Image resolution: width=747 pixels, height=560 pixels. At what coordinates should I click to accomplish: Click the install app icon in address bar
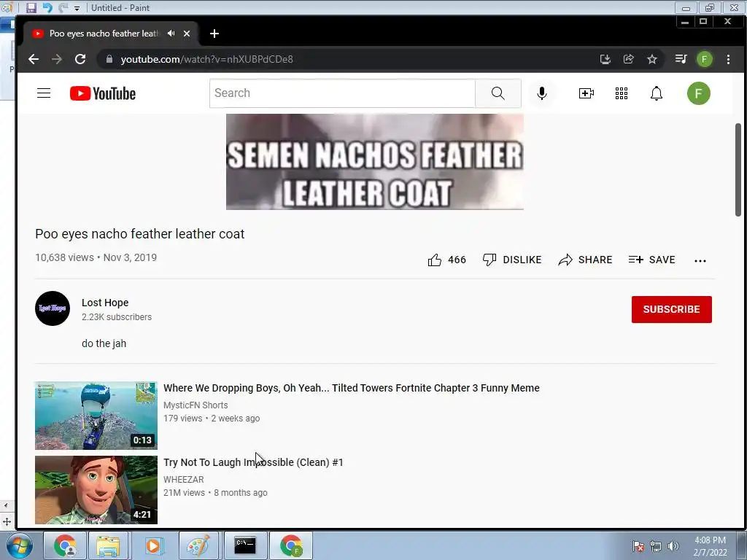tap(605, 59)
